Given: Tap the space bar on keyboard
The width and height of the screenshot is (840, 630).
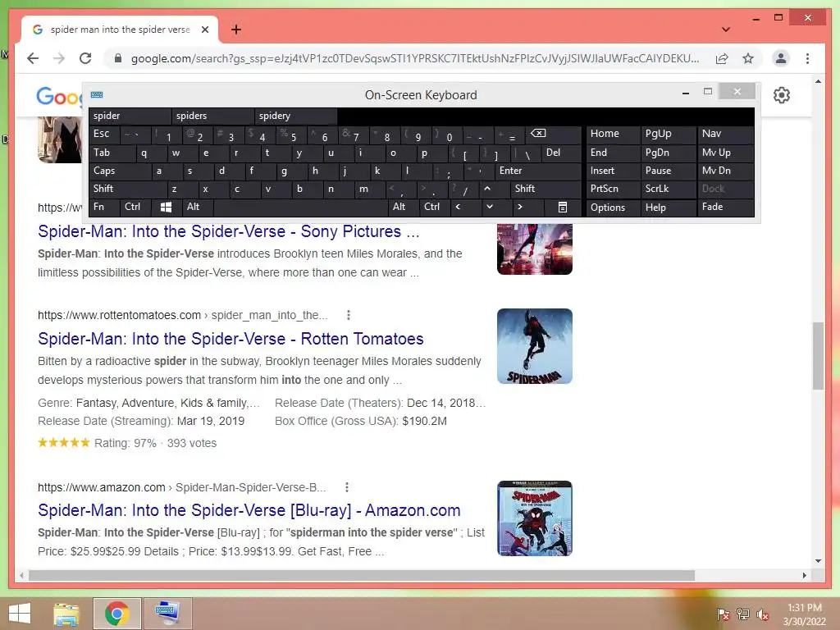Looking at the screenshot, I should pos(300,207).
